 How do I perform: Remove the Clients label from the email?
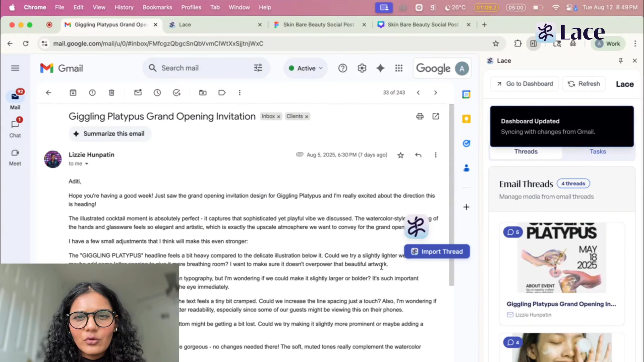(307, 117)
